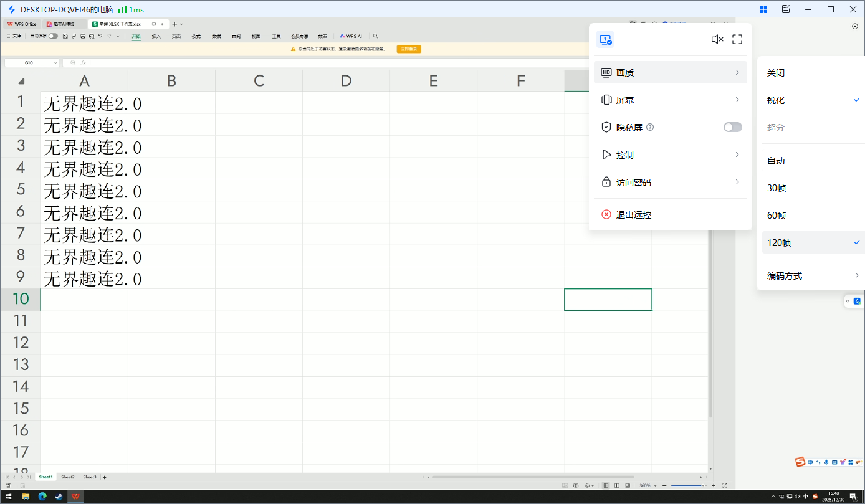Click the fx insert function icon

84,63
